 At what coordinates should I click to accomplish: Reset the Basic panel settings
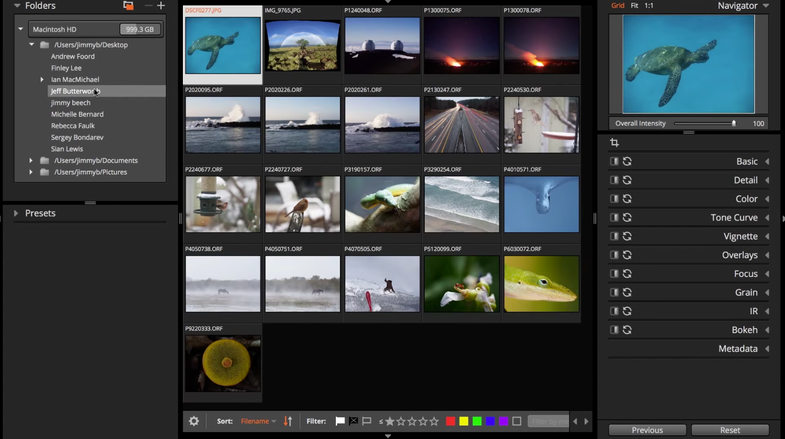[x=628, y=162]
